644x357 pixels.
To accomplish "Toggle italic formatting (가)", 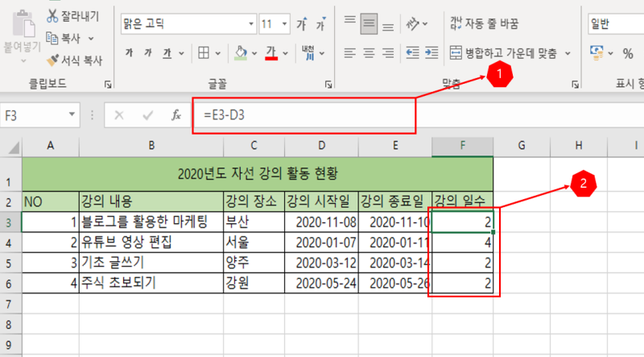I will point(148,53).
